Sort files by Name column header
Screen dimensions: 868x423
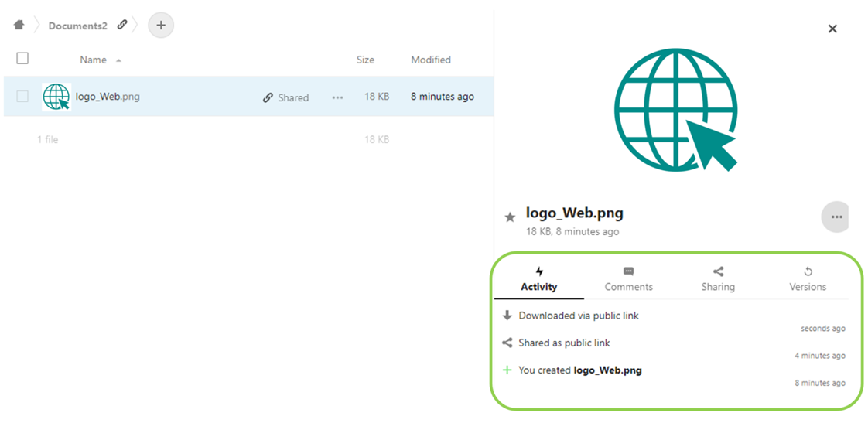pyautogui.click(x=94, y=60)
